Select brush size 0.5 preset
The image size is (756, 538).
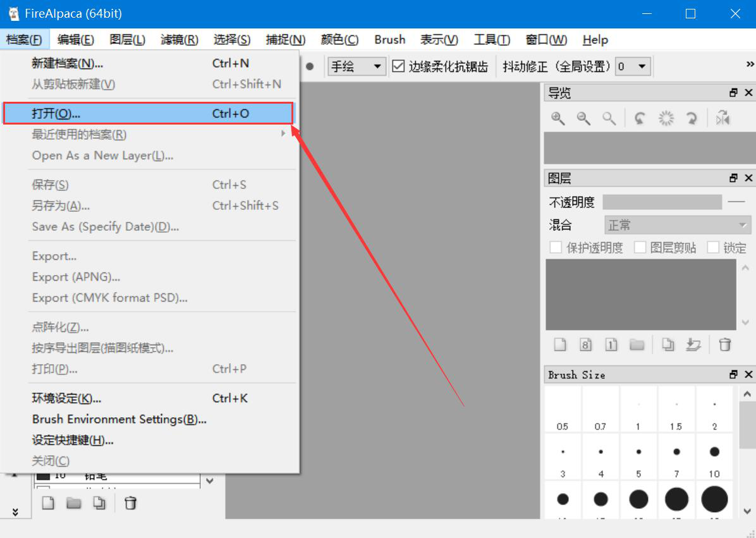point(562,409)
